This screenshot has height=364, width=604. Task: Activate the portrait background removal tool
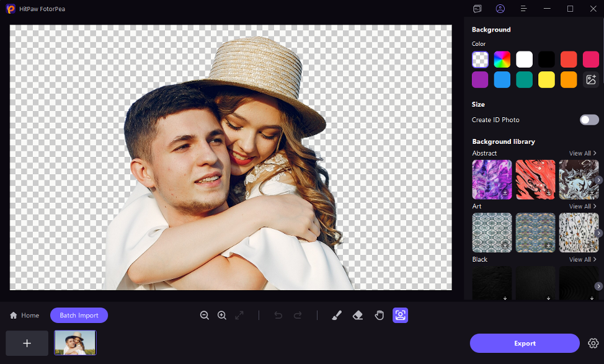click(400, 315)
